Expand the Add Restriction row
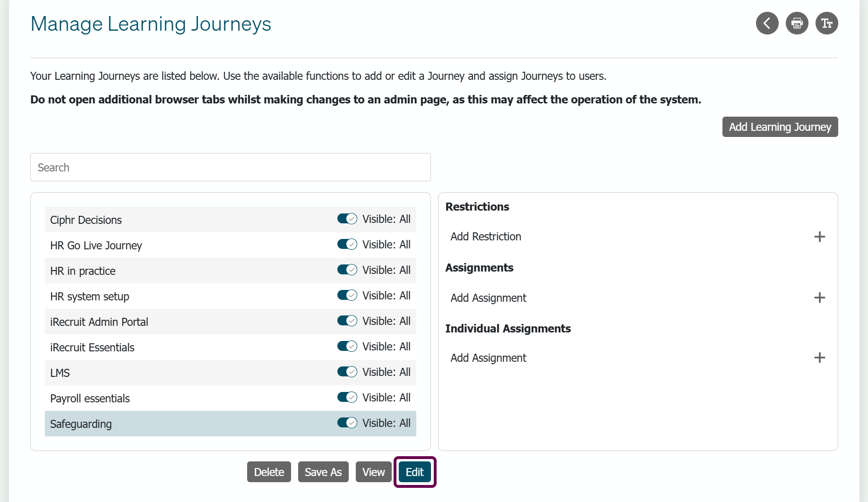 [x=638, y=237]
